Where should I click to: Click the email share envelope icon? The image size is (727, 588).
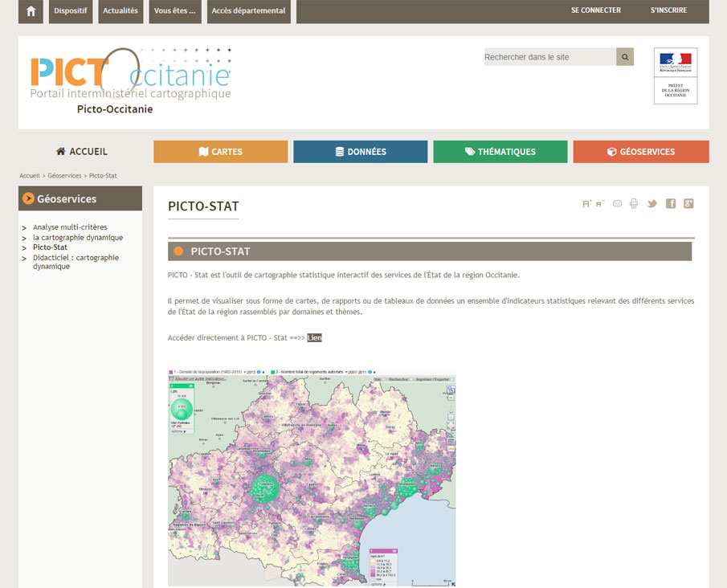617,203
